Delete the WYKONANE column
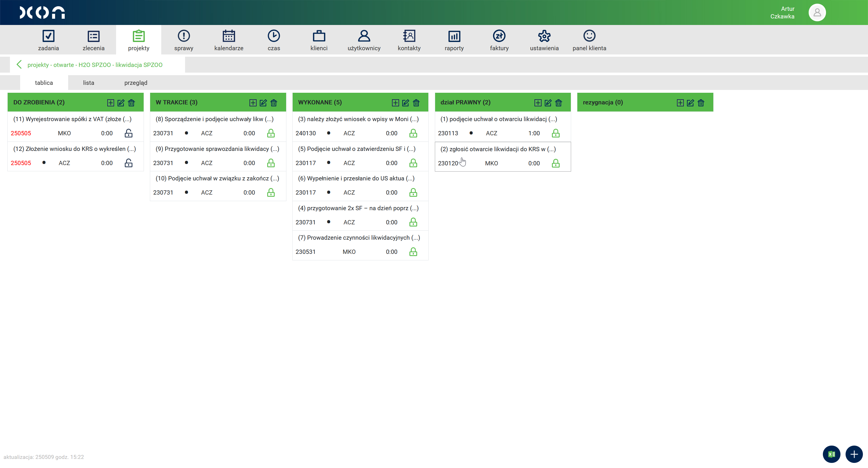This screenshot has height=468, width=868. point(416,103)
